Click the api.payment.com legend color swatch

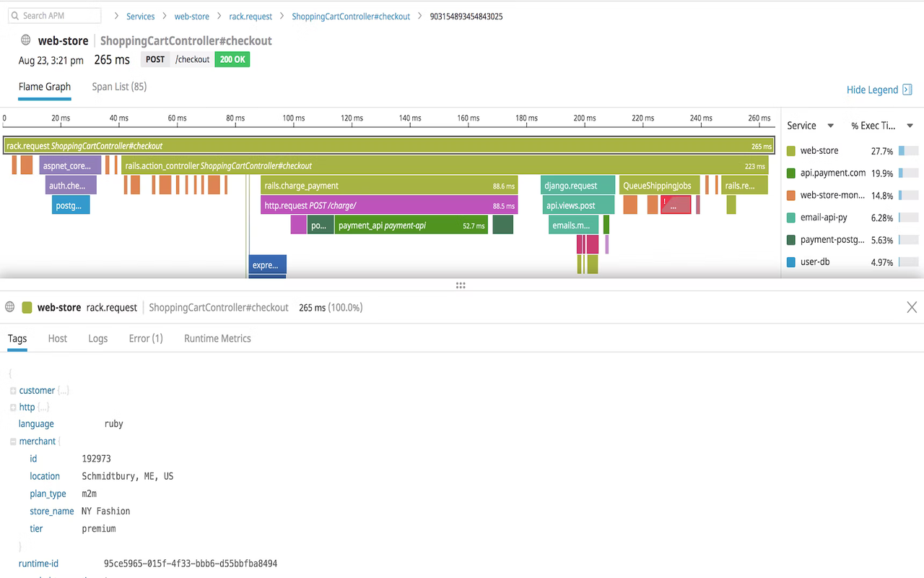pos(791,173)
